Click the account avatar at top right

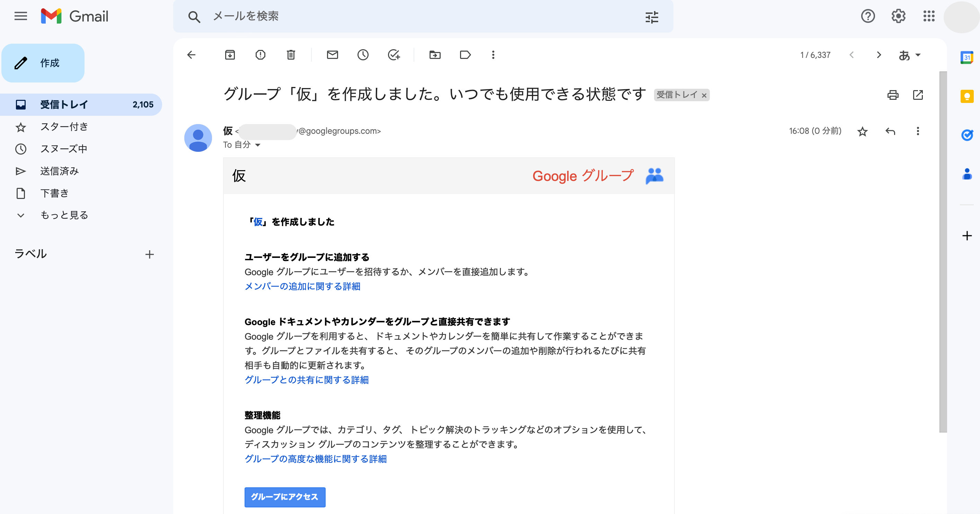tap(961, 17)
